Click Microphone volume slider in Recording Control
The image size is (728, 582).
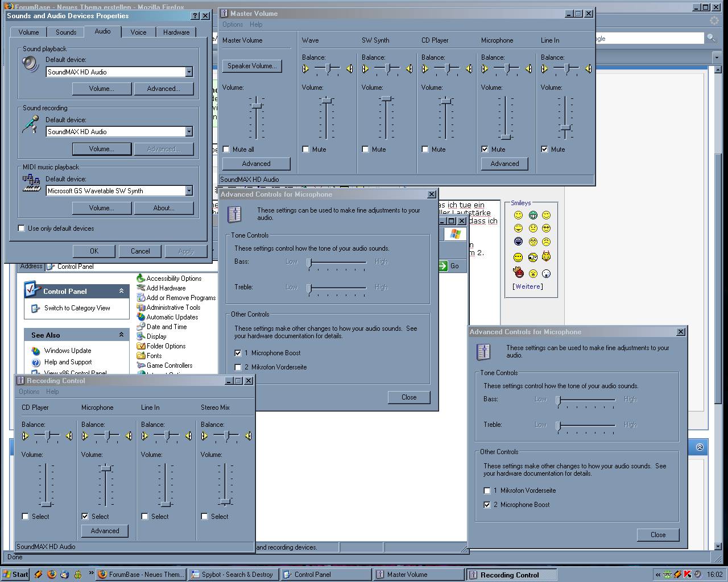coord(106,468)
